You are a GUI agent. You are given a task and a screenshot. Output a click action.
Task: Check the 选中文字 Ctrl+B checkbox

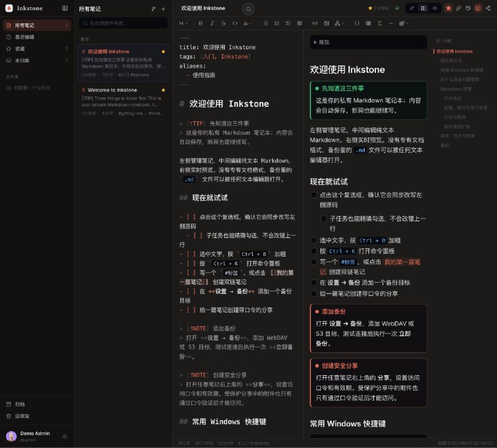314,240
